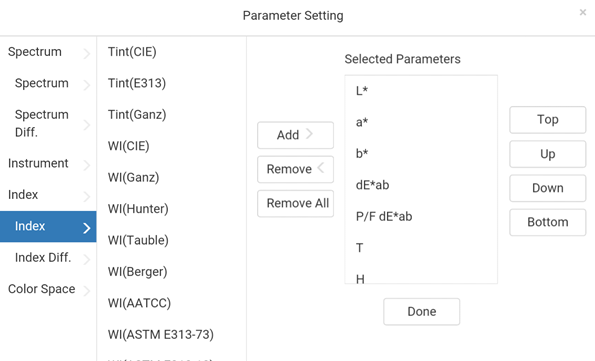
Task: Move parameter to Top
Action: coord(548,120)
